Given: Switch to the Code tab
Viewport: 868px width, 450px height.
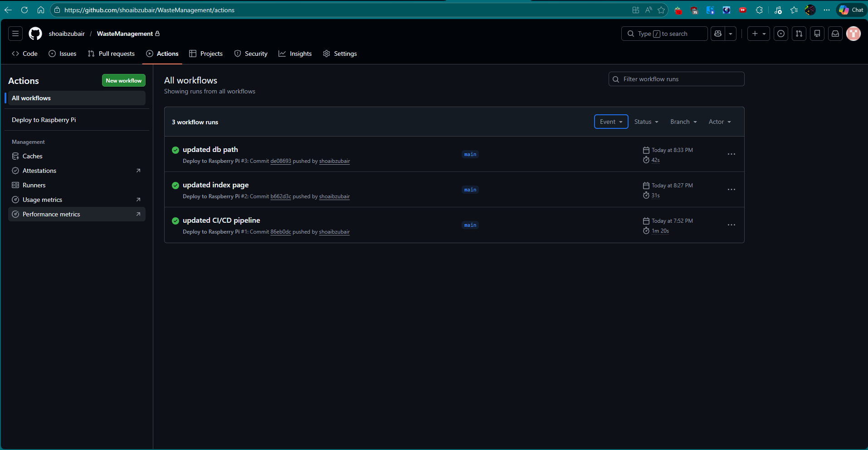Looking at the screenshot, I should point(24,54).
